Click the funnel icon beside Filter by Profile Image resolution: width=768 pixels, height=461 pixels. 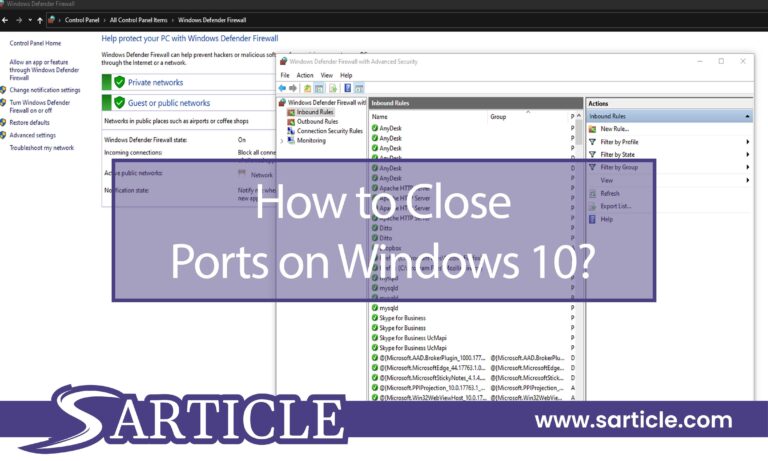(592, 142)
